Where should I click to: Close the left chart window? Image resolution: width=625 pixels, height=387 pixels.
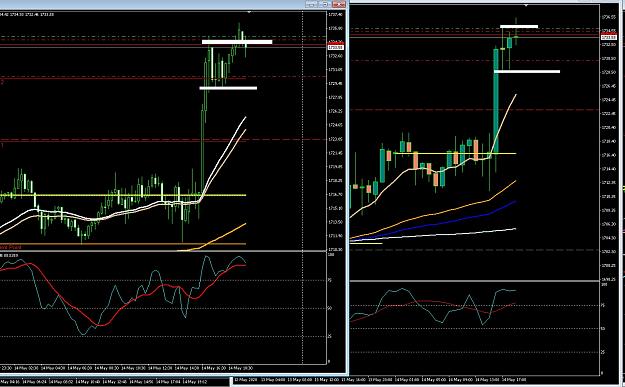coord(339,4)
